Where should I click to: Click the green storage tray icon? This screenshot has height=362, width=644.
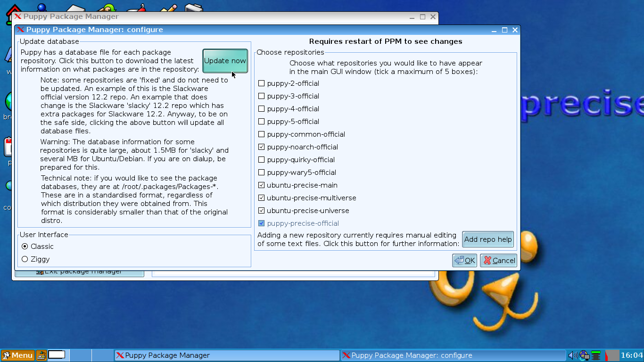(596, 355)
